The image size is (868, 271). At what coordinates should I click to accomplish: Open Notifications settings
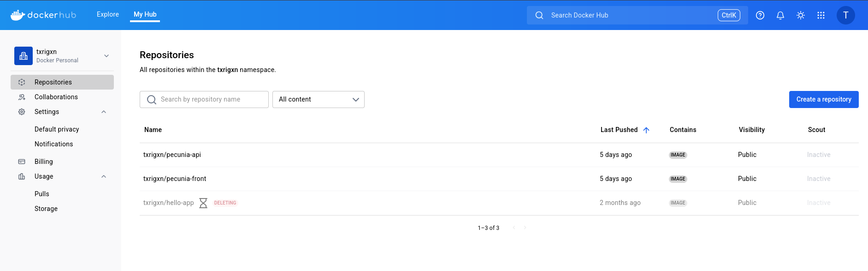[54, 144]
